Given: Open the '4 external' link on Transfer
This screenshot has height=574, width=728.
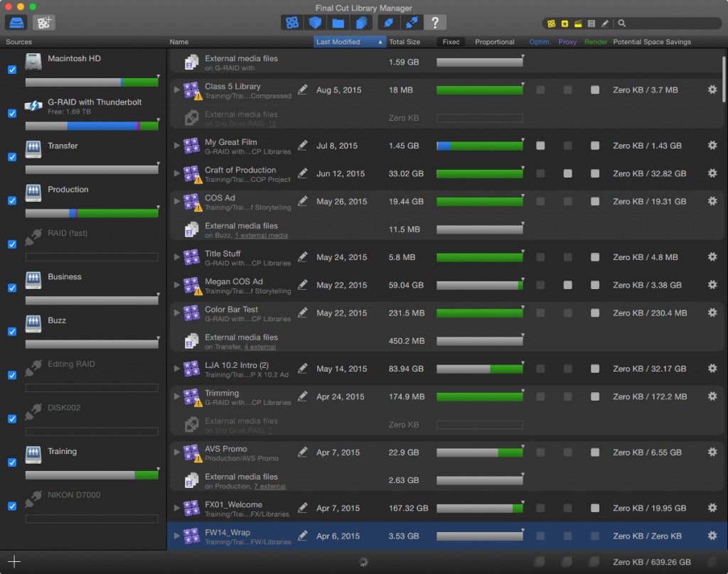Looking at the screenshot, I should (260, 347).
